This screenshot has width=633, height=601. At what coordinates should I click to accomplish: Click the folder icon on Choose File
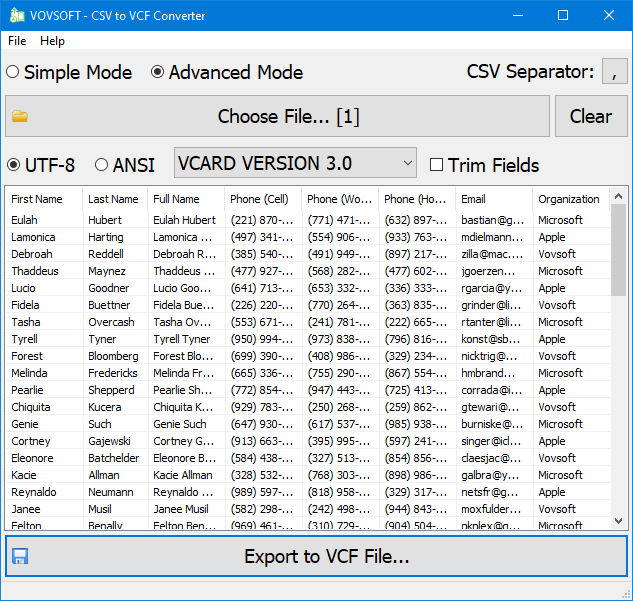tap(20, 116)
